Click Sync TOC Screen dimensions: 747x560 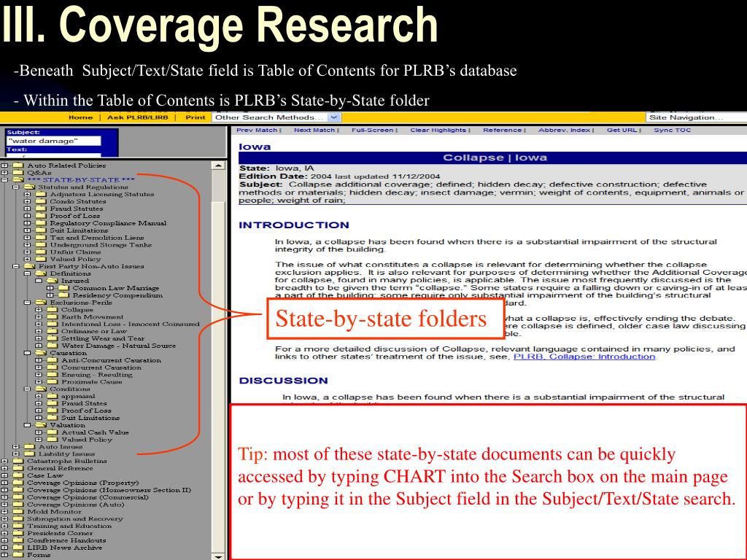point(672,130)
